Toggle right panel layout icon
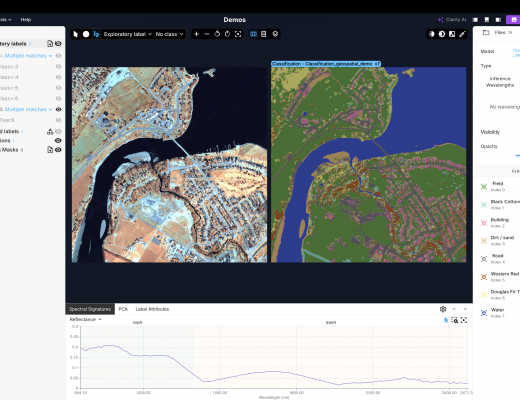This screenshot has width=520, height=400. [498, 20]
